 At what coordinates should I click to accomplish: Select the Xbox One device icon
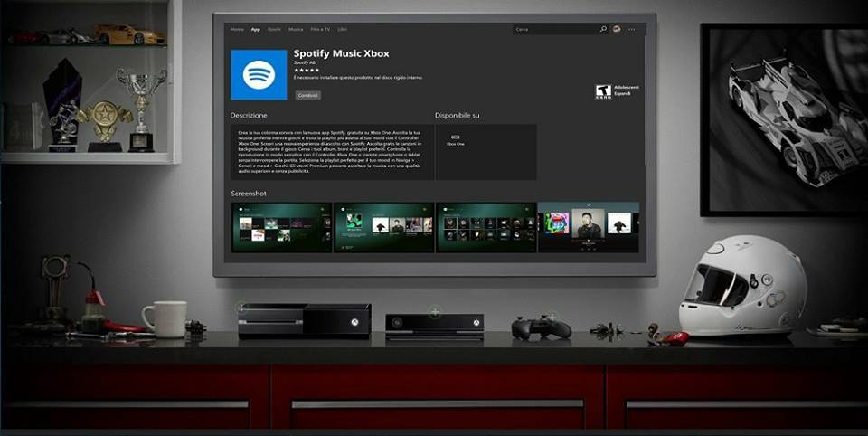[x=455, y=137]
